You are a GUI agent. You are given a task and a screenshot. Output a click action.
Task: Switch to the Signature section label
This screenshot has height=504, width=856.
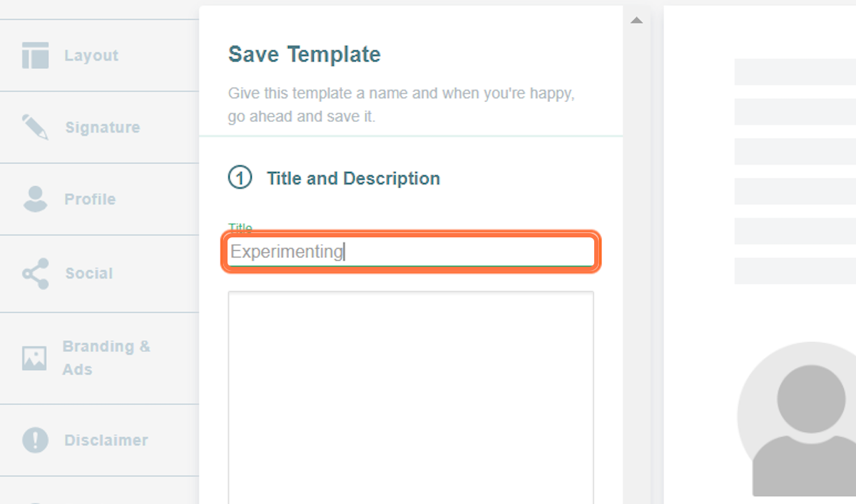tap(103, 128)
